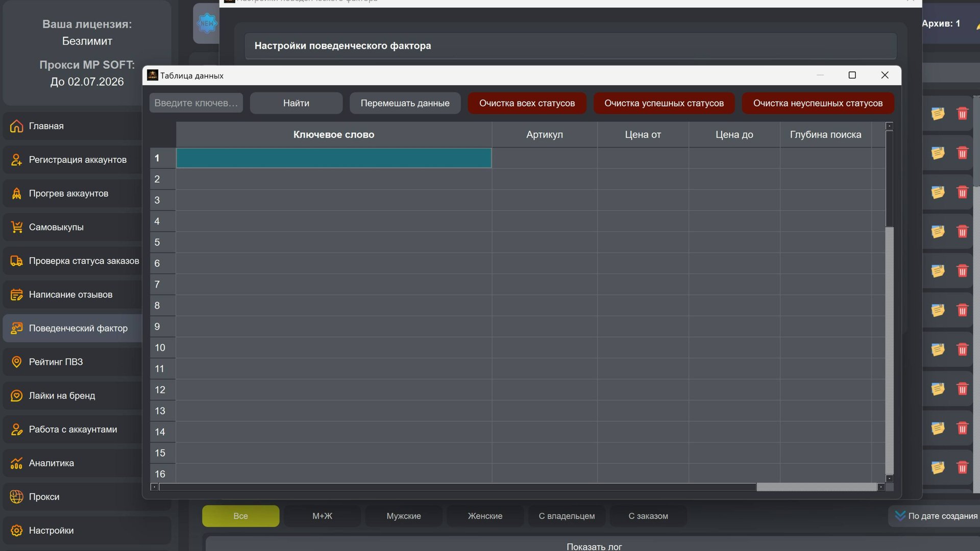Viewport: 980px width, 551px height.
Task: Expand the Показать лог panel
Action: tap(594, 546)
